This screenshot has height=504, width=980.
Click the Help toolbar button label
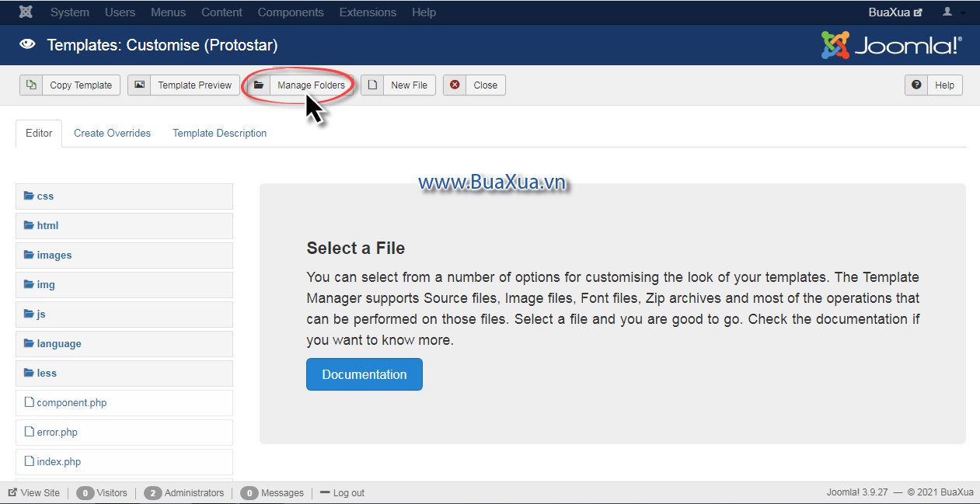point(944,85)
